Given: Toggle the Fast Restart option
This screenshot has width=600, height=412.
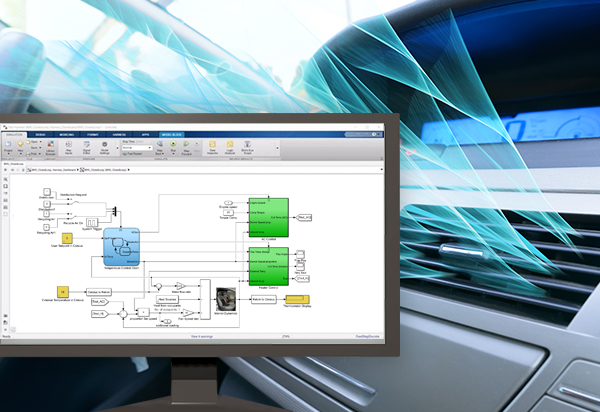Looking at the screenshot, I should [132, 155].
